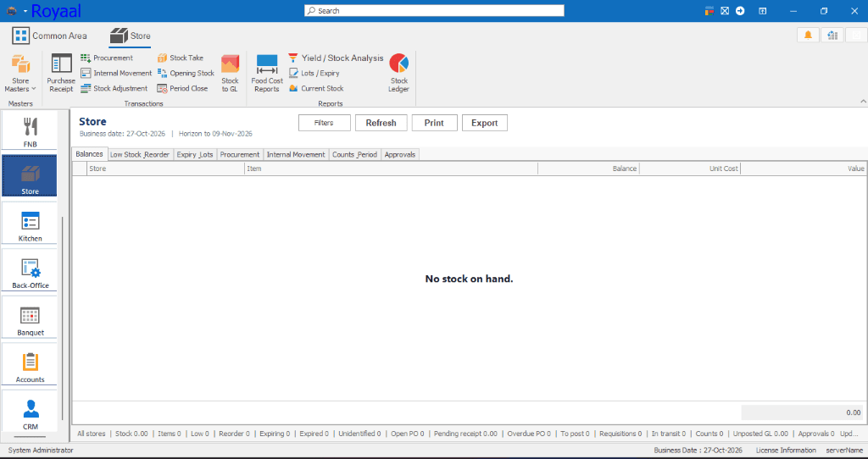Click the sidebar vertical scrollbar
Screen dimensions: 868x459
click(x=63, y=318)
